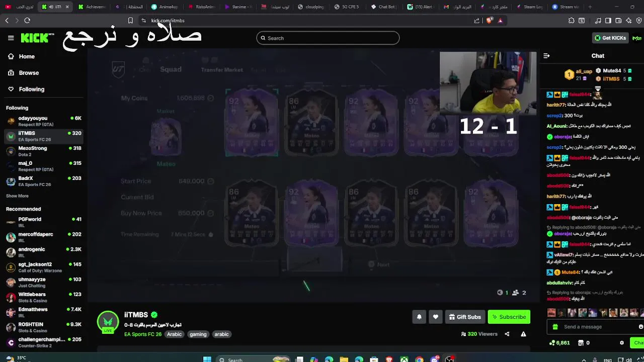Viewport: 644px width, 362px height.
Task: Click the first emote in chat emote row
Action: (x=551, y=313)
